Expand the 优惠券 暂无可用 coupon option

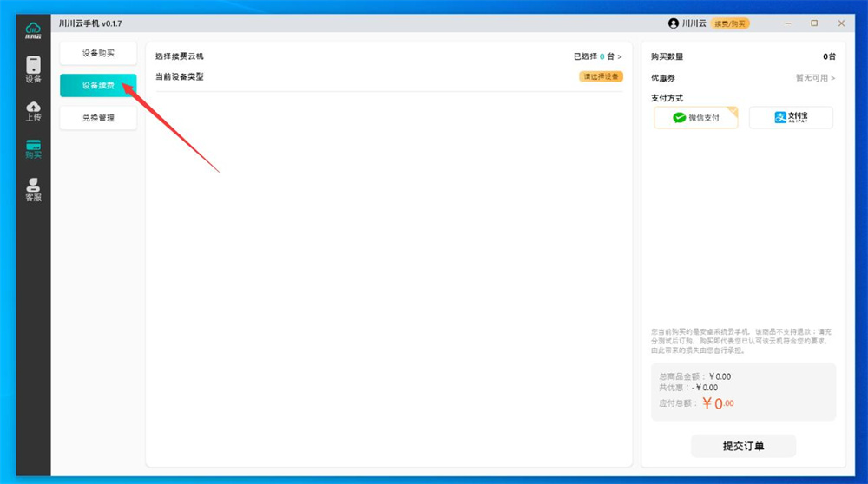(x=815, y=78)
